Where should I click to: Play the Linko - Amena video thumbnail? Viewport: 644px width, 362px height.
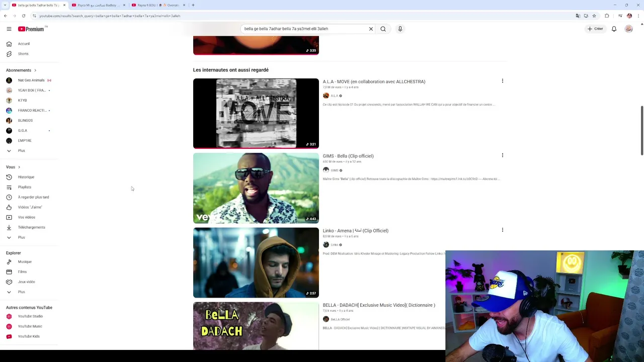[x=256, y=262]
